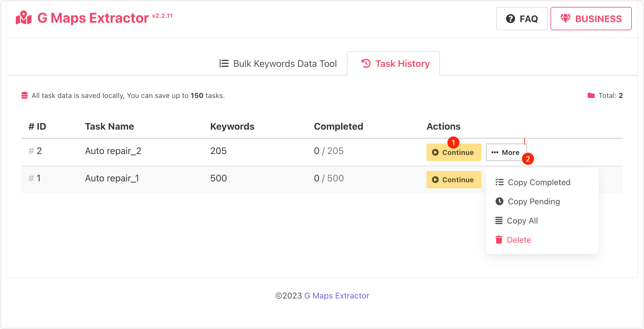Click the # 1 ID cell
The width and height of the screenshot is (644, 329).
pyautogui.click(x=35, y=178)
